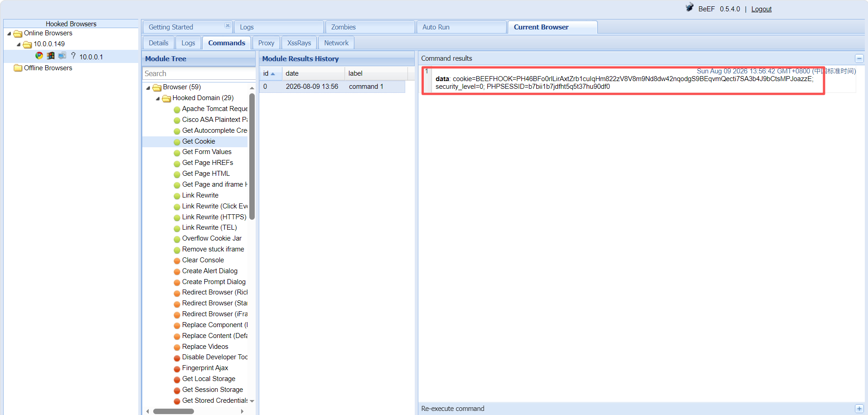
Task: Click red dot beside Disable Developer Tools
Action: pyautogui.click(x=177, y=357)
